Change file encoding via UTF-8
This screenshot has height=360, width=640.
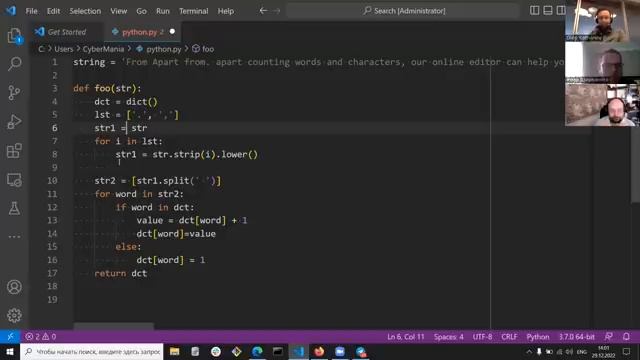click(x=482, y=337)
